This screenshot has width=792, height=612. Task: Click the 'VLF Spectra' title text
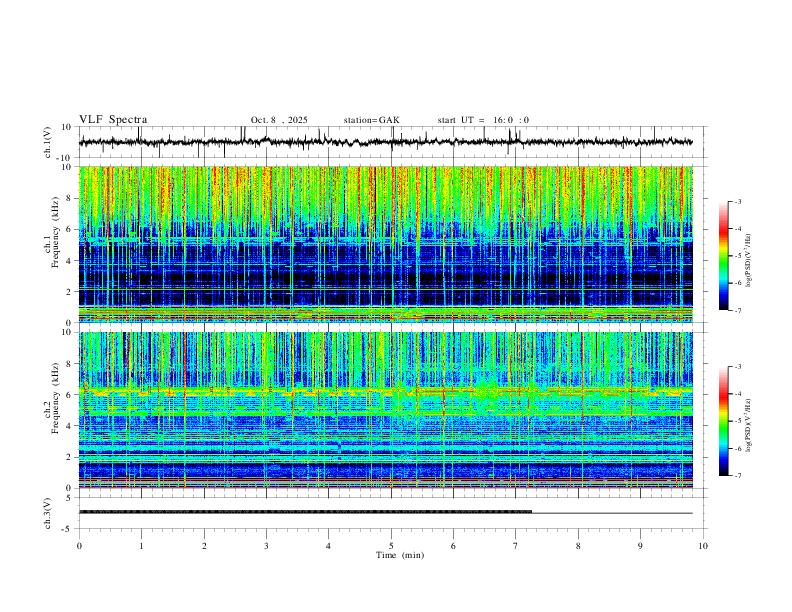point(113,120)
